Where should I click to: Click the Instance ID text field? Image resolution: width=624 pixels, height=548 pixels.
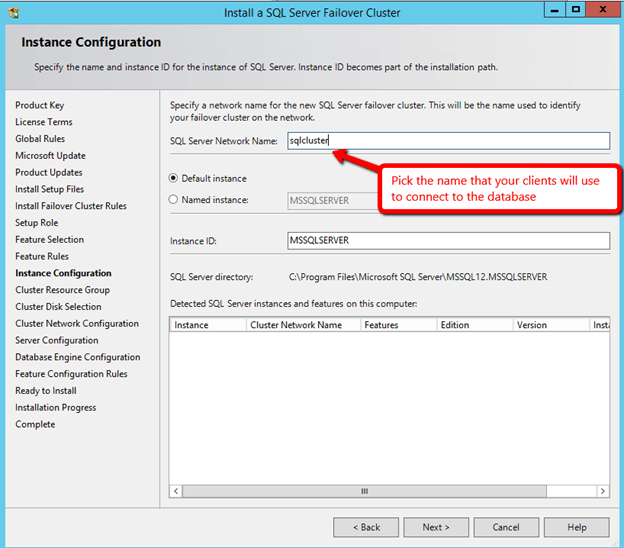coord(447,241)
